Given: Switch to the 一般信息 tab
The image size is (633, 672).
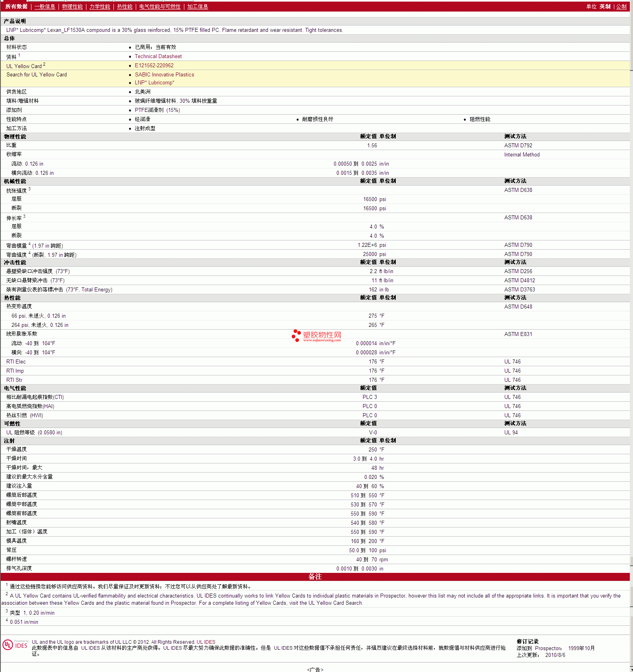Looking at the screenshot, I should click(45, 6).
